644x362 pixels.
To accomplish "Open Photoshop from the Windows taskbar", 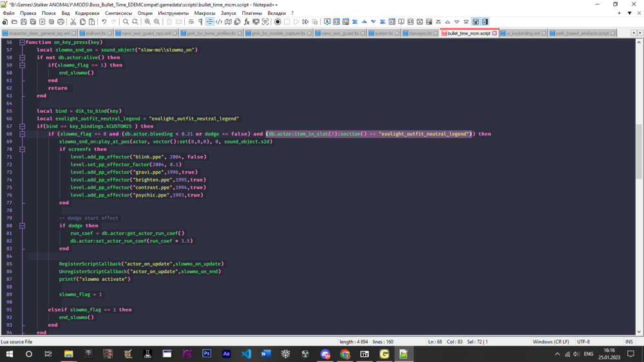I will [207, 354].
